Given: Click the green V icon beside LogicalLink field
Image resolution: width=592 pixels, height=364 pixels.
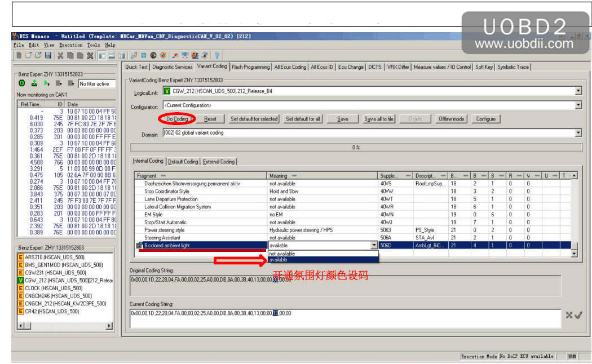Looking at the screenshot, I should [x=167, y=91].
